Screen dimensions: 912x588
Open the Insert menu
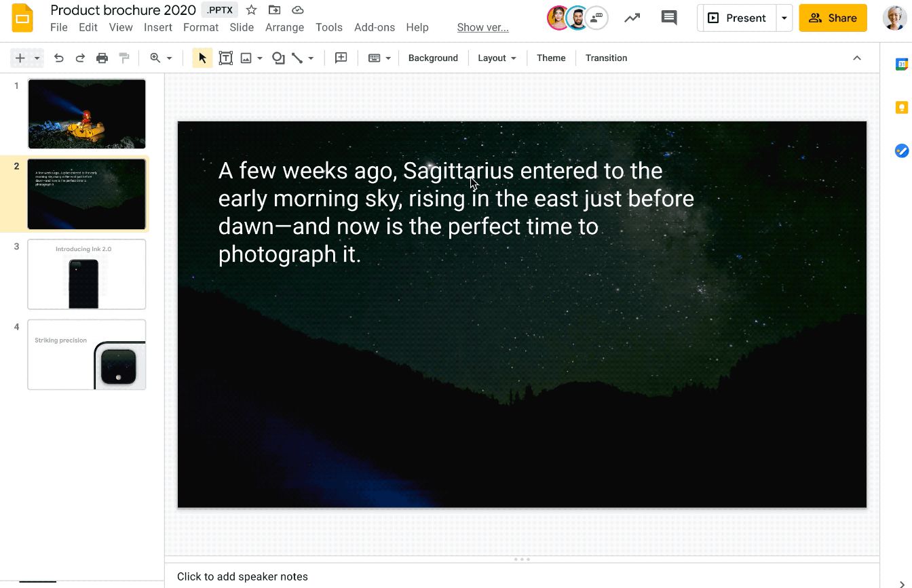click(157, 28)
